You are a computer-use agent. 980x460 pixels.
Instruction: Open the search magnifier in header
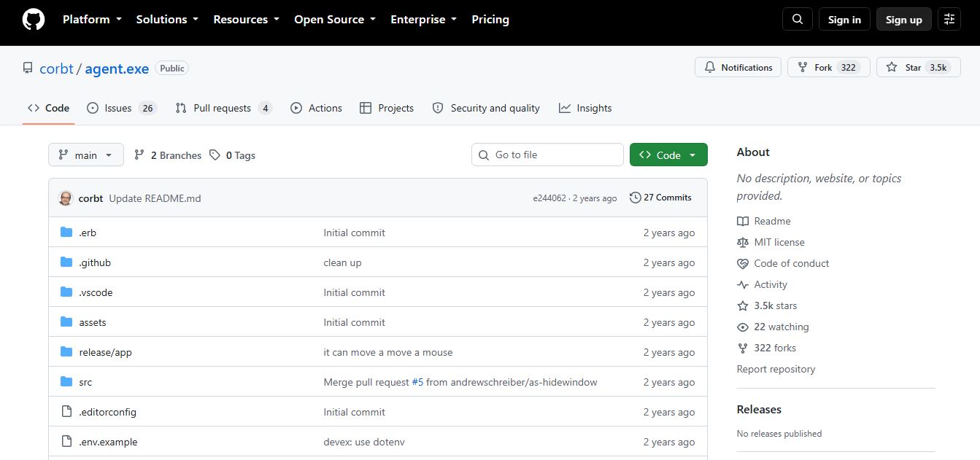798,20
